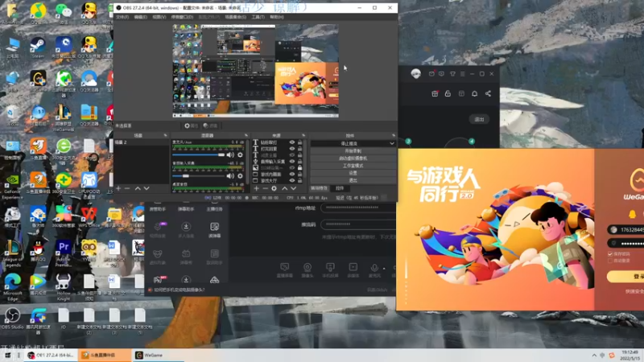Show hidden tray icons chevron in taskbar

point(594,355)
